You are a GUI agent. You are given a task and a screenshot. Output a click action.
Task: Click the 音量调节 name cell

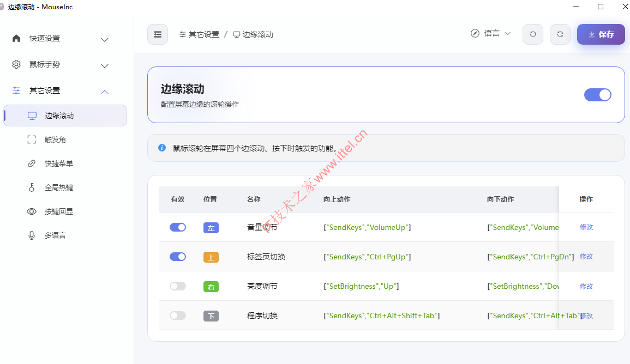(262, 227)
